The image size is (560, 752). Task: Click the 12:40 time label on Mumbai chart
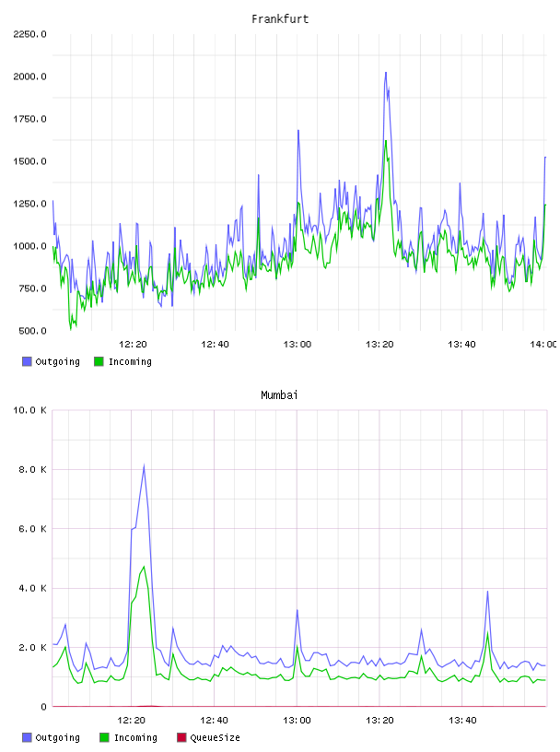coord(215,721)
